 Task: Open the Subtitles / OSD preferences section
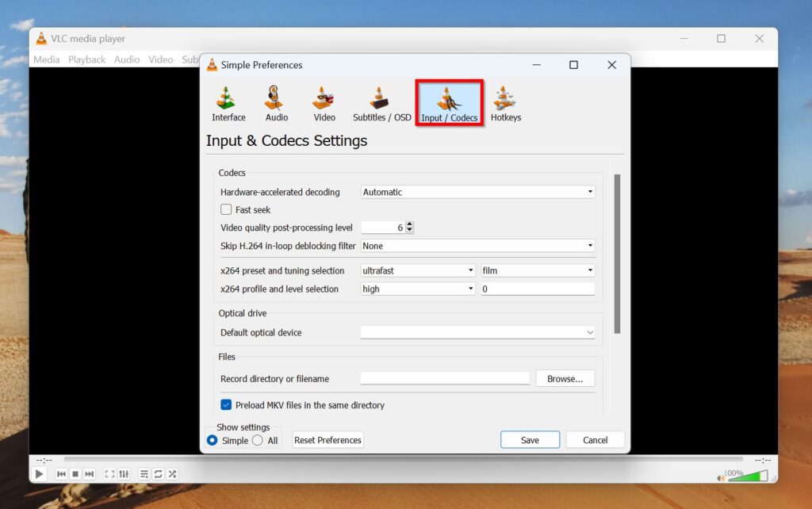[x=381, y=101]
